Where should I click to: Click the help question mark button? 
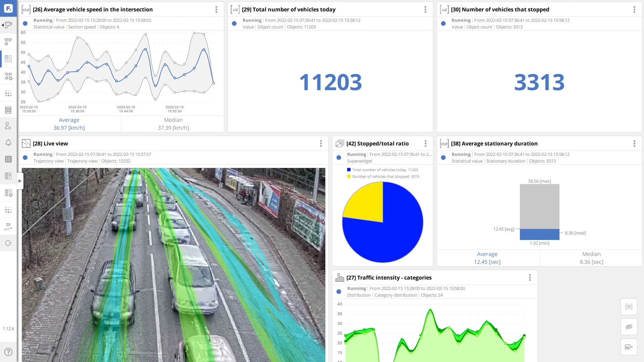pyautogui.click(x=8, y=352)
